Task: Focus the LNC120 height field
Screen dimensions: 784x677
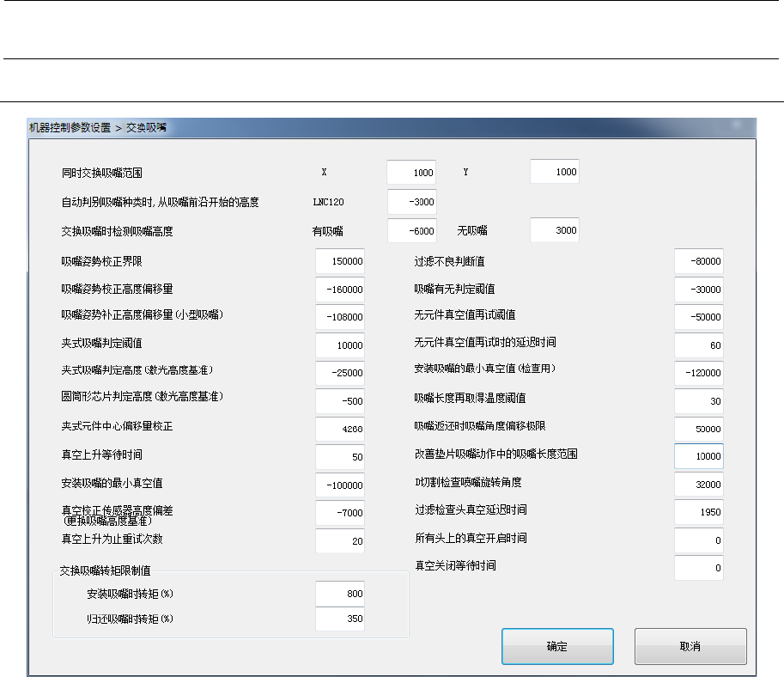Action: pyautogui.click(x=412, y=202)
